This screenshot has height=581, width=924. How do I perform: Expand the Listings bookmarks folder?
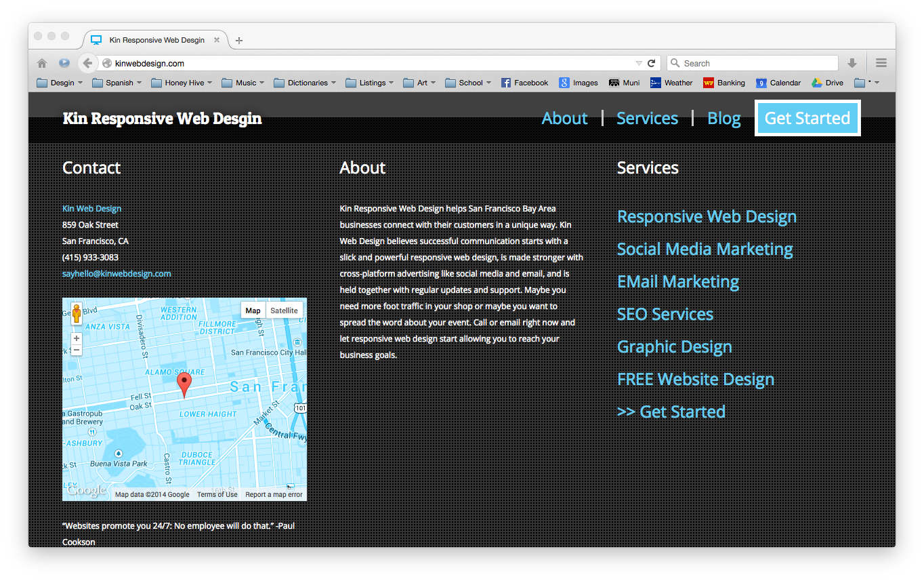pyautogui.click(x=370, y=83)
